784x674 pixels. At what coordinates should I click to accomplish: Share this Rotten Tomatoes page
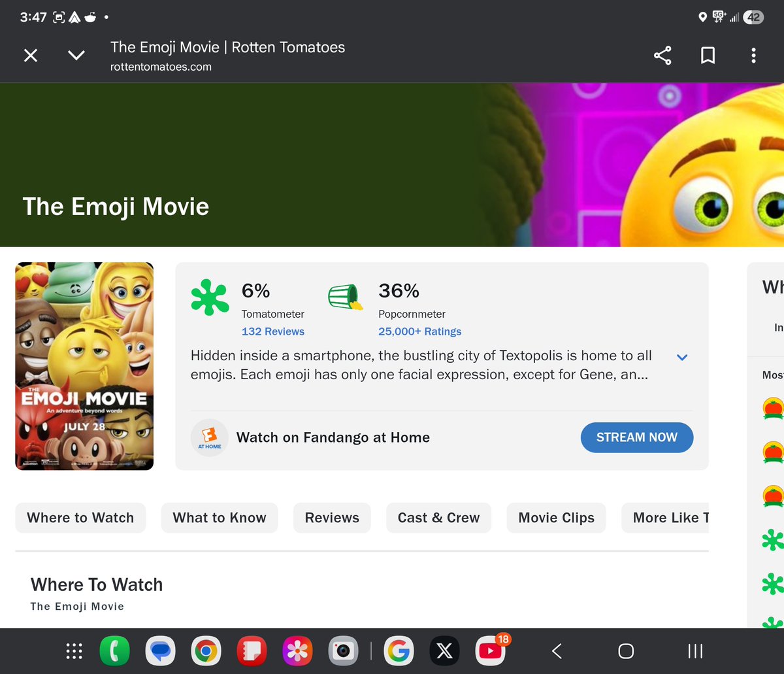pyautogui.click(x=662, y=56)
